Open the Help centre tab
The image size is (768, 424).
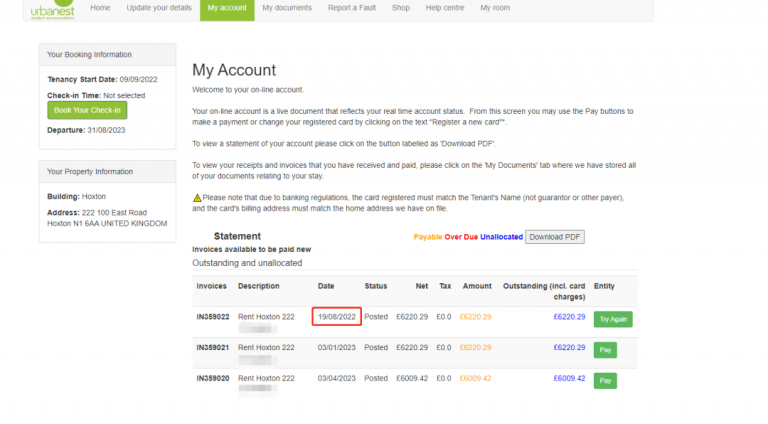coord(445,8)
